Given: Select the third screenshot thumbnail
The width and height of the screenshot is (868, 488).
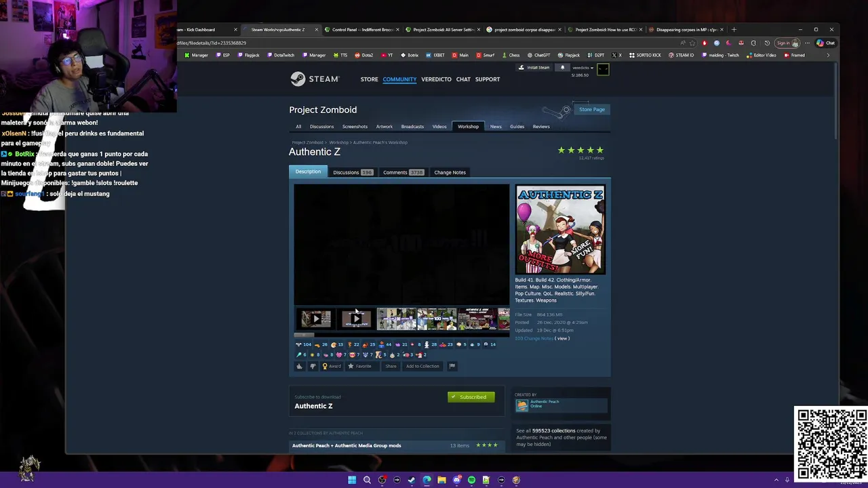Looking at the screenshot, I should pyautogui.click(x=397, y=319).
